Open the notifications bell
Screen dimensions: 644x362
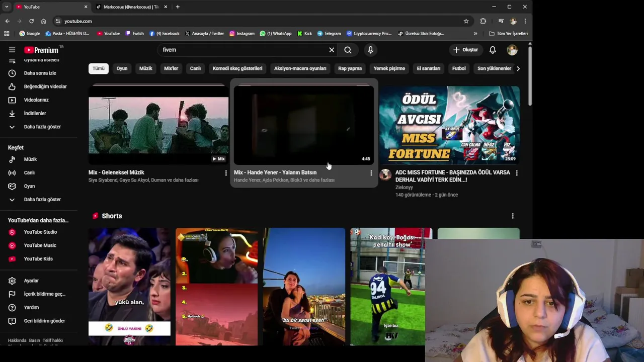coord(493,50)
